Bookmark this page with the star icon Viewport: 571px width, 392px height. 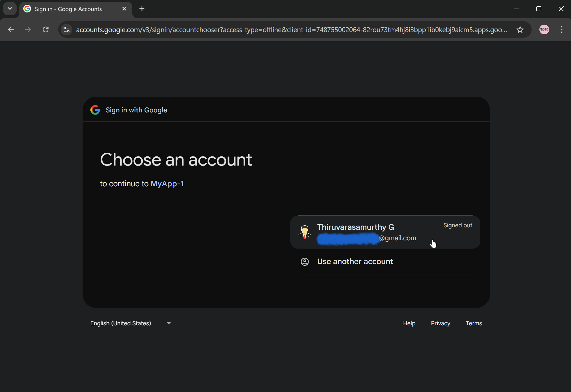520,30
